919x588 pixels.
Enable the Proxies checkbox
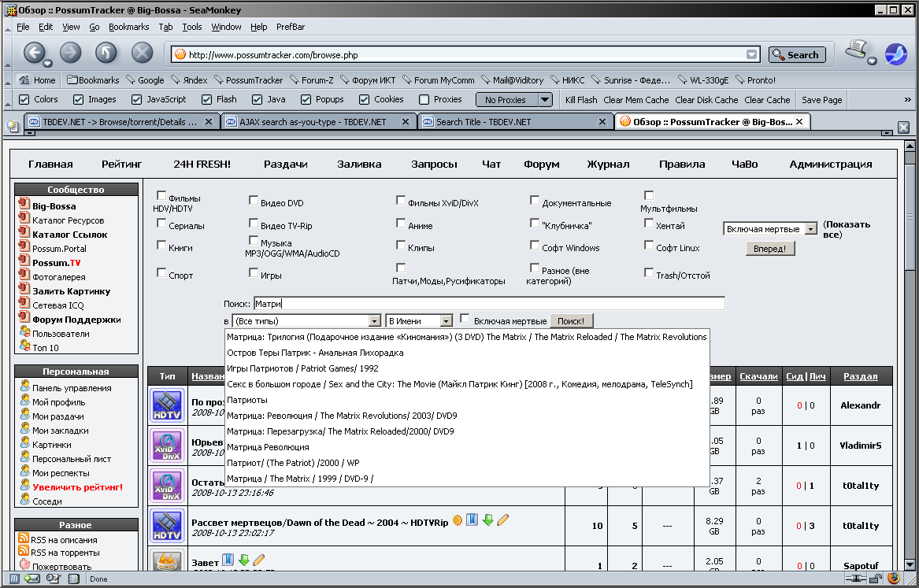pyautogui.click(x=424, y=100)
